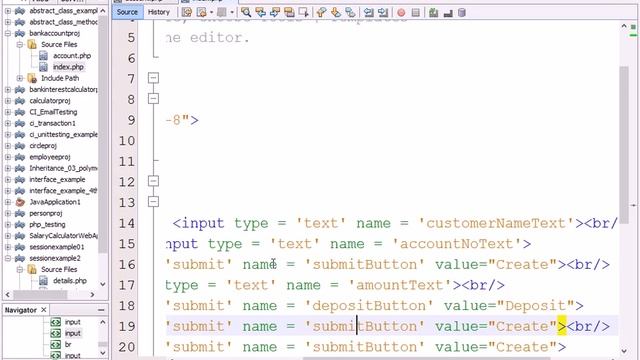Viewport: 640px width, 360px height.
Task: Select the highlighted input node in Navigator
Action: tap(73, 333)
